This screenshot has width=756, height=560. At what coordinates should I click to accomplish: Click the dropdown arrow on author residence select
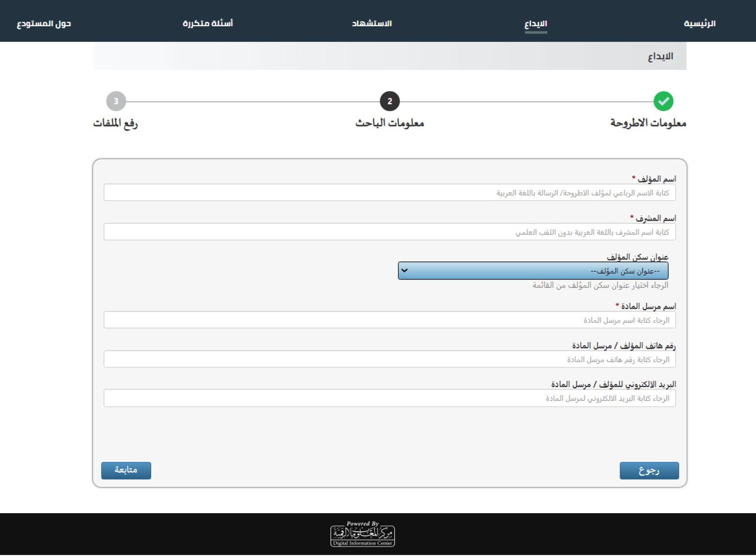(x=404, y=271)
